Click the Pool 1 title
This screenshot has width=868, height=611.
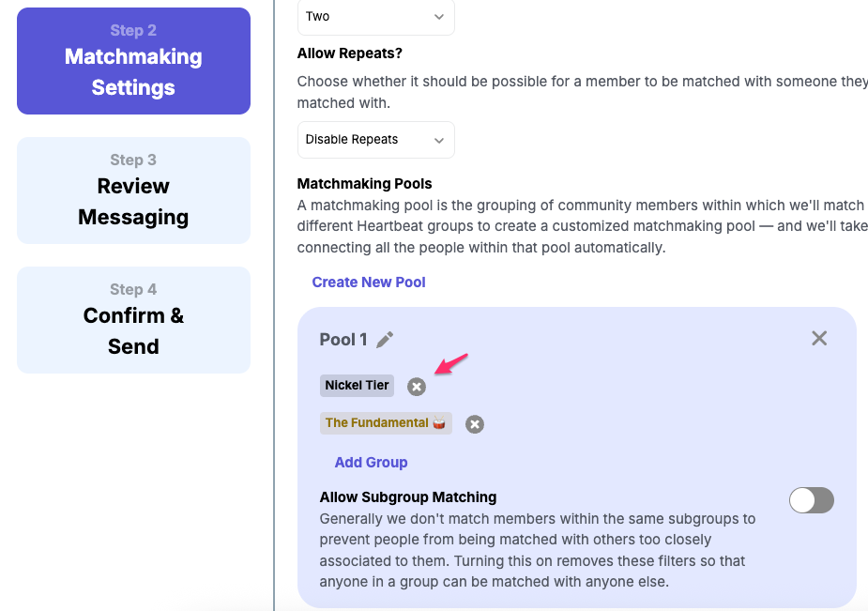click(x=343, y=340)
